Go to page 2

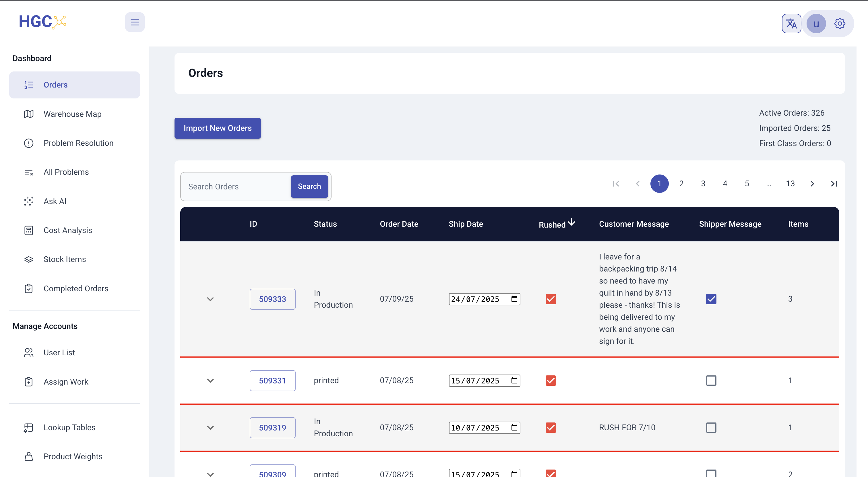click(681, 184)
